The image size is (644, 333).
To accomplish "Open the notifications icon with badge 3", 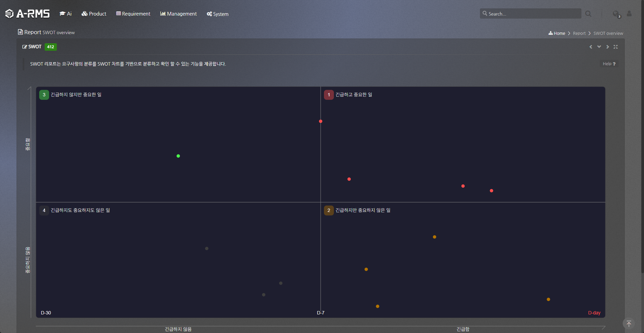I will click(x=616, y=14).
